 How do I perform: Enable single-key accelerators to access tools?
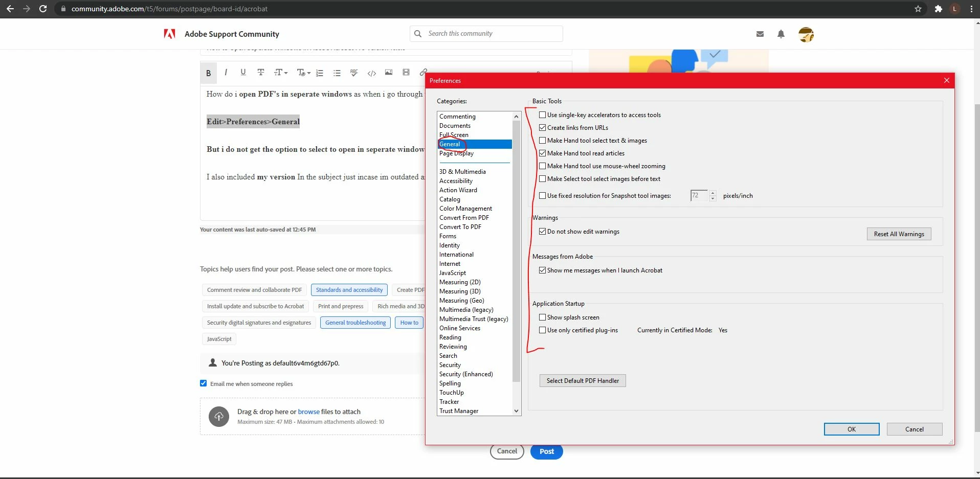pos(543,115)
